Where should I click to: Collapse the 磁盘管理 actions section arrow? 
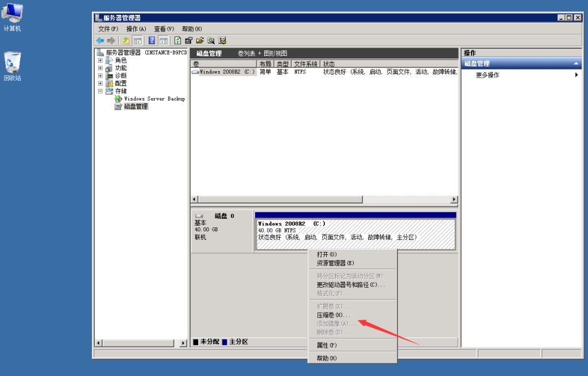pos(576,64)
